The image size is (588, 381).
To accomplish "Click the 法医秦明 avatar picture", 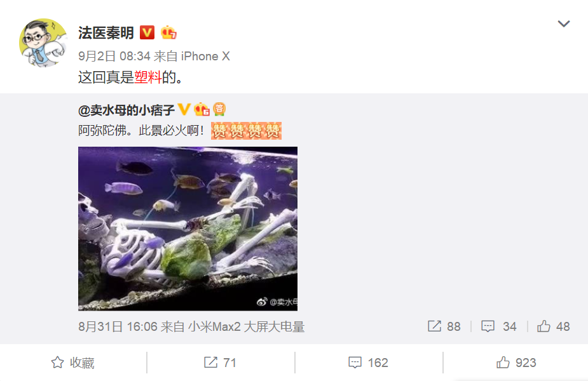I will [43, 43].
